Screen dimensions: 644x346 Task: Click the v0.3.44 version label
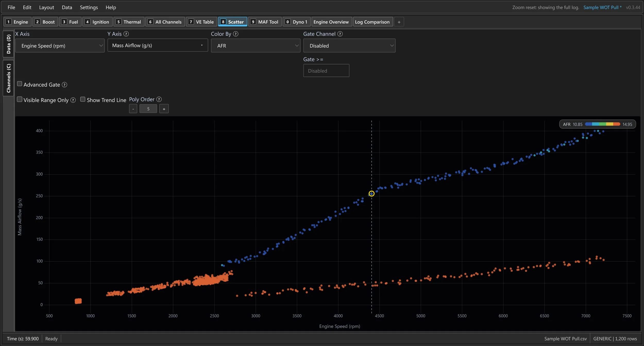(633, 7)
